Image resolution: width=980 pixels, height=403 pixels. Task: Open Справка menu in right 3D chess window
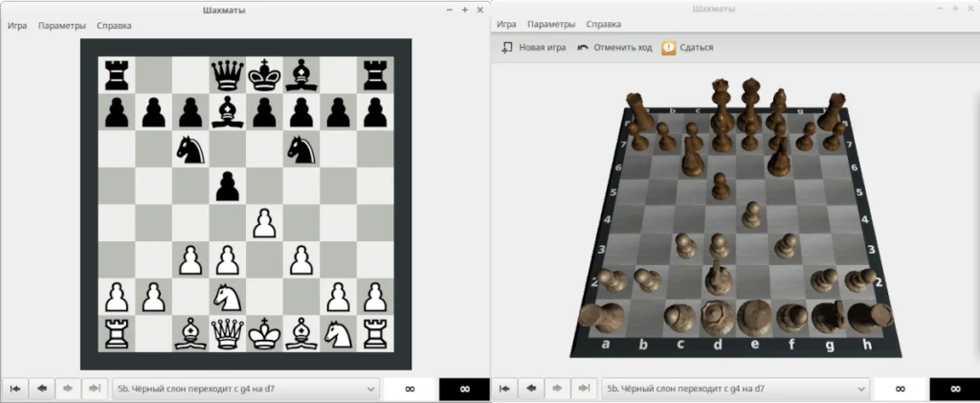pos(604,24)
